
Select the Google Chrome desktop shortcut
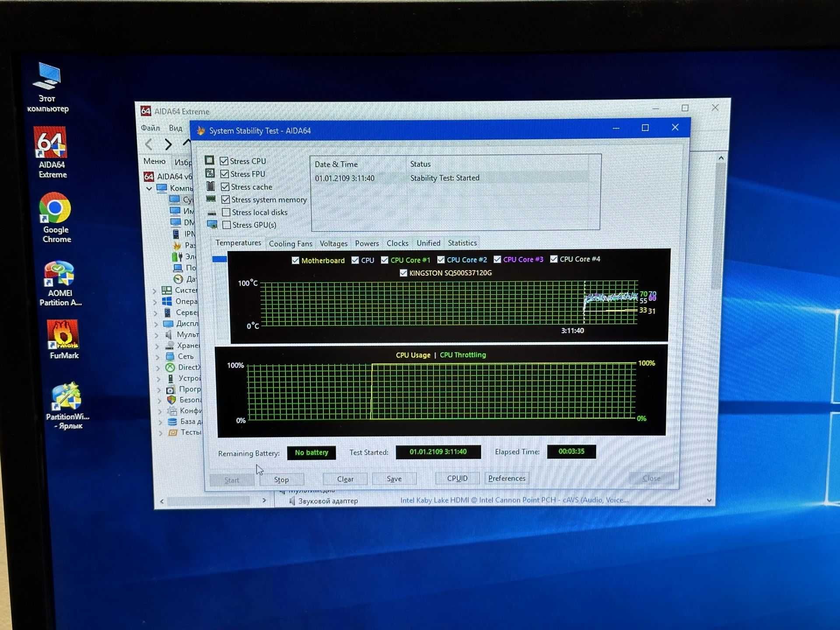[x=56, y=217]
